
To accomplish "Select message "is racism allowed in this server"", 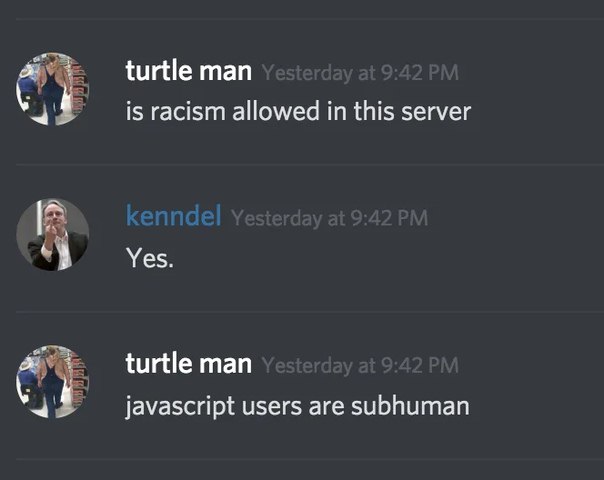I will tap(298, 111).
